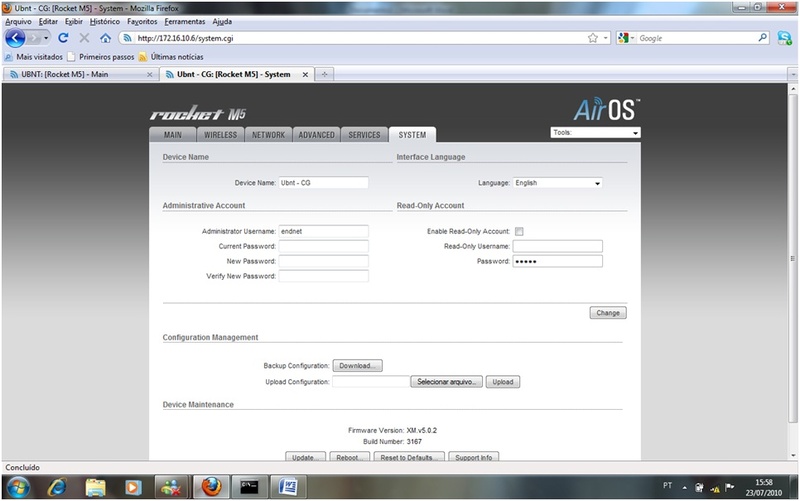800x501 pixels.
Task: Go back with the Firefox back arrow
Action: point(15,38)
